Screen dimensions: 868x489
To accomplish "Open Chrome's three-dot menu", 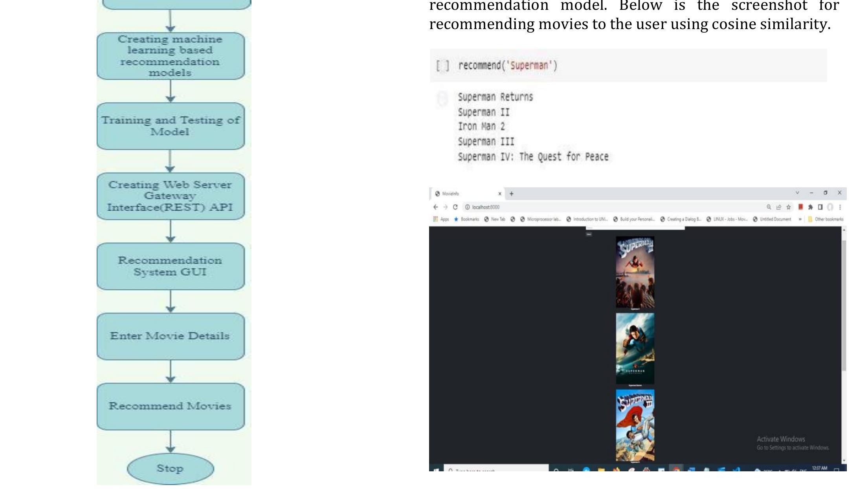I will click(840, 207).
